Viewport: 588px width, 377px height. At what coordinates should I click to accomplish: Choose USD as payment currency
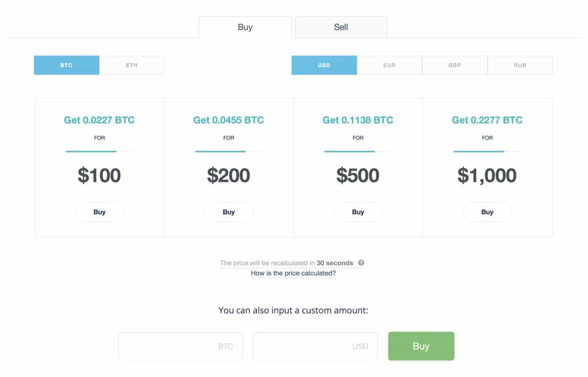pyautogui.click(x=324, y=65)
